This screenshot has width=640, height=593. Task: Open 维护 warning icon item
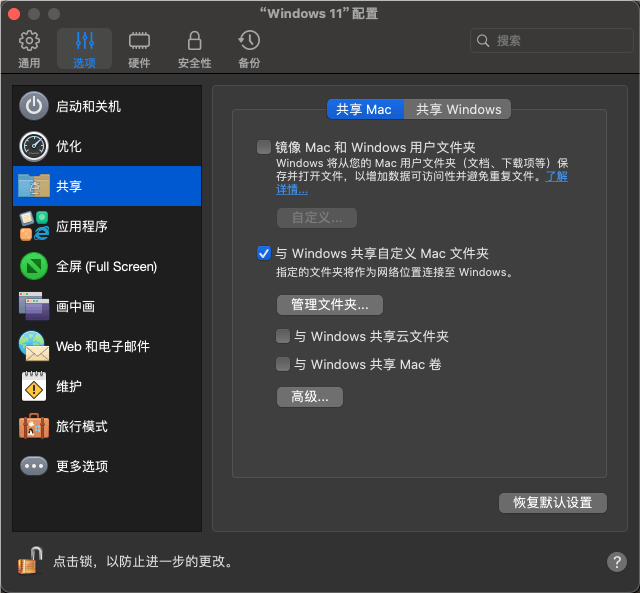click(34, 386)
